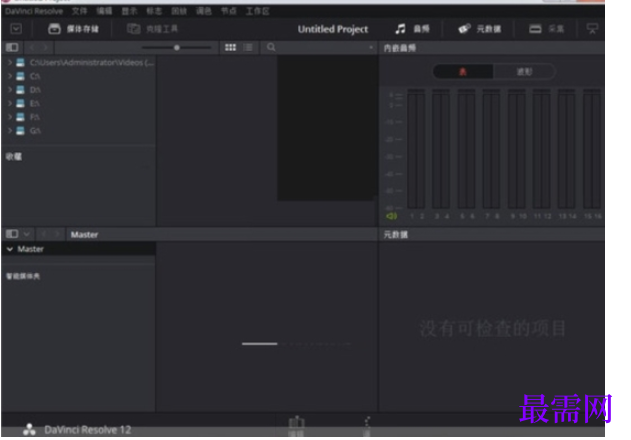
Task: Toggle the 音频 audio panel
Action: click(412, 29)
